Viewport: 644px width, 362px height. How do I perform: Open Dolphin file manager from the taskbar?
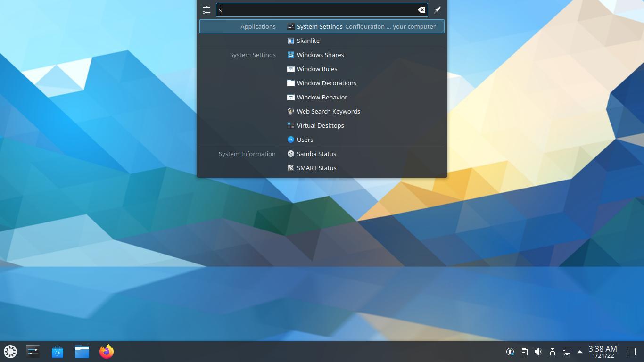(x=82, y=351)
